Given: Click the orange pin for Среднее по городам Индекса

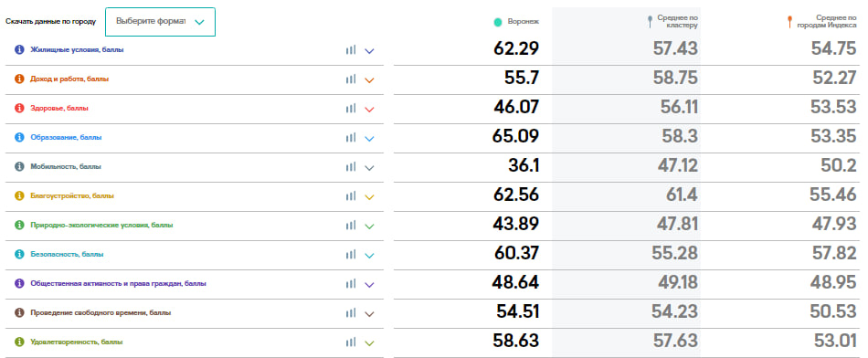Looking at the screenshot, I should pyautogui.click(x=790, y=22).
